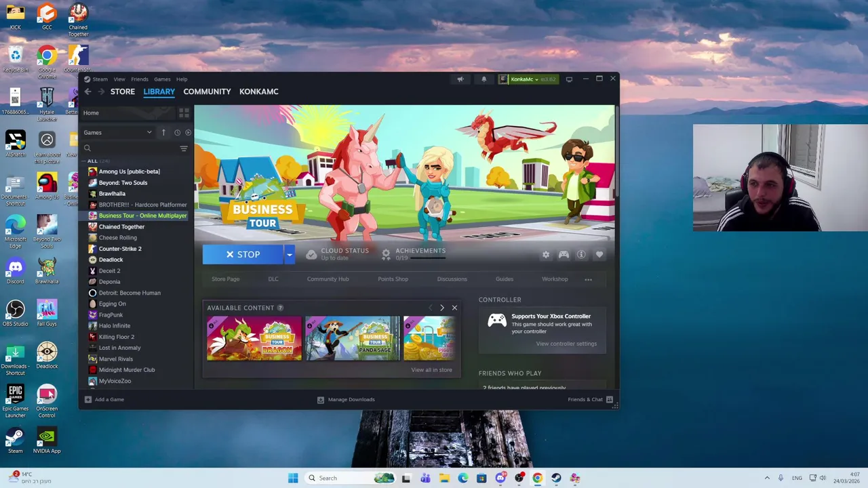This screenshot has height=488, width=868.
Task: Click View controller settings link
Action: 566,344
